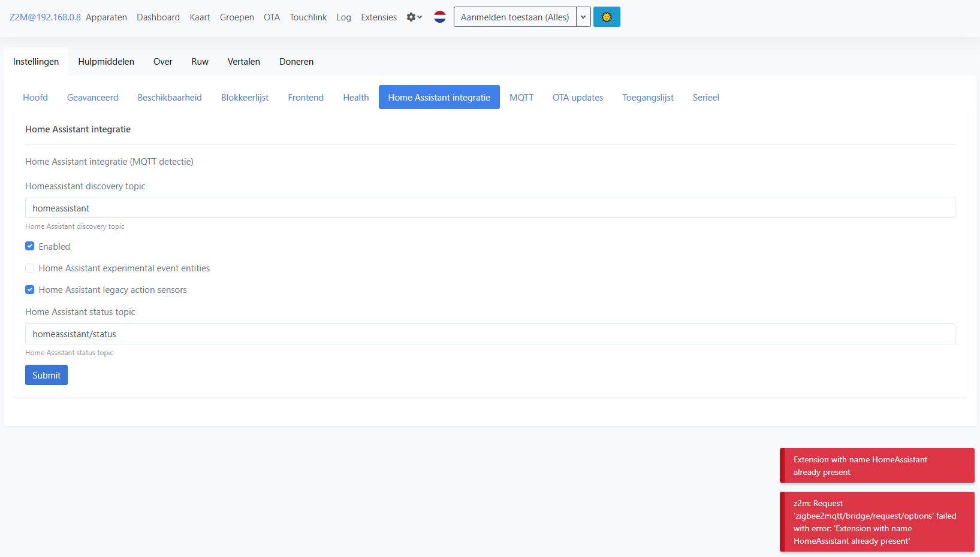This screenshot has width=980, height=557.
Task: Open the Log page
Action: 343,17
